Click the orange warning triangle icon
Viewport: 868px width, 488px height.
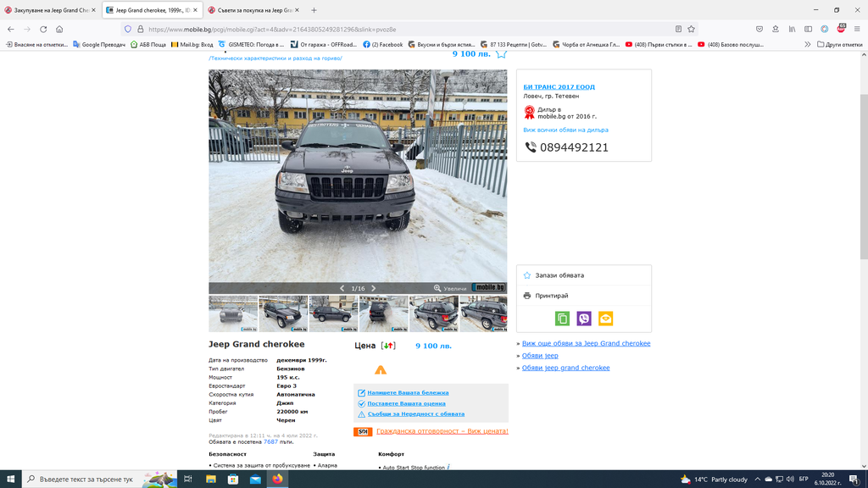381,369
